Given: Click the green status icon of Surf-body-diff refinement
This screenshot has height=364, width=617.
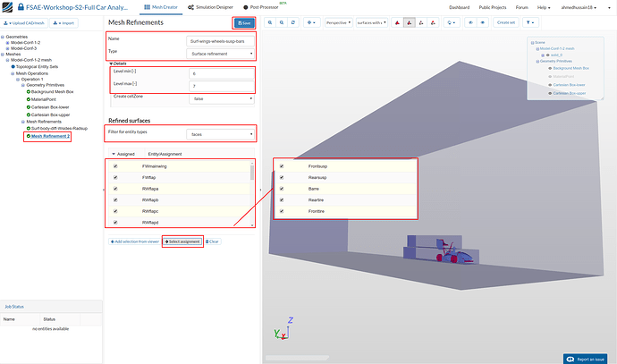Looking at the screenshot, I should (x=29, y=128).
